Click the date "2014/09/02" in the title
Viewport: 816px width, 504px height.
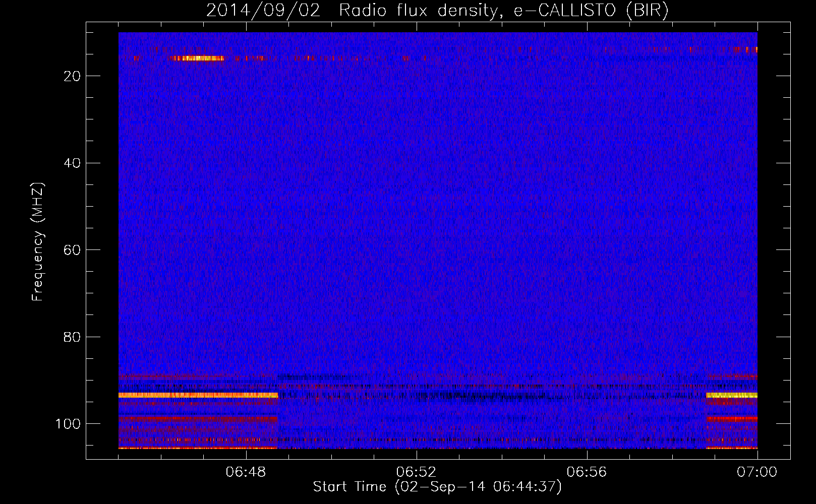click(263, 11)
